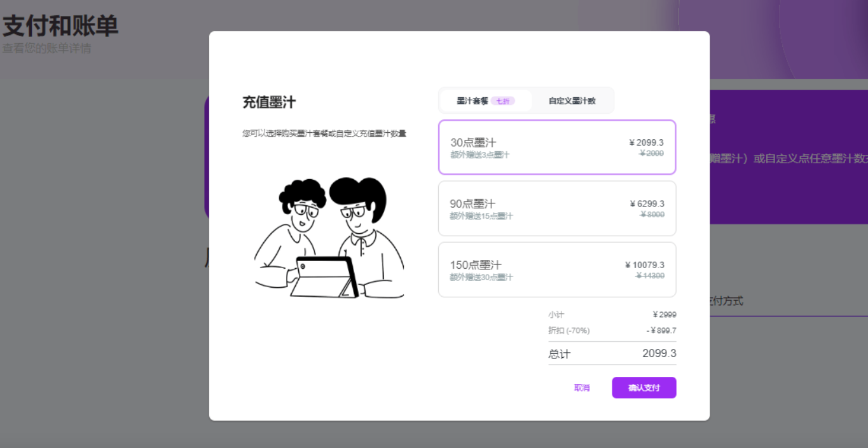Click the 七折 discount badge

point(503,100)
